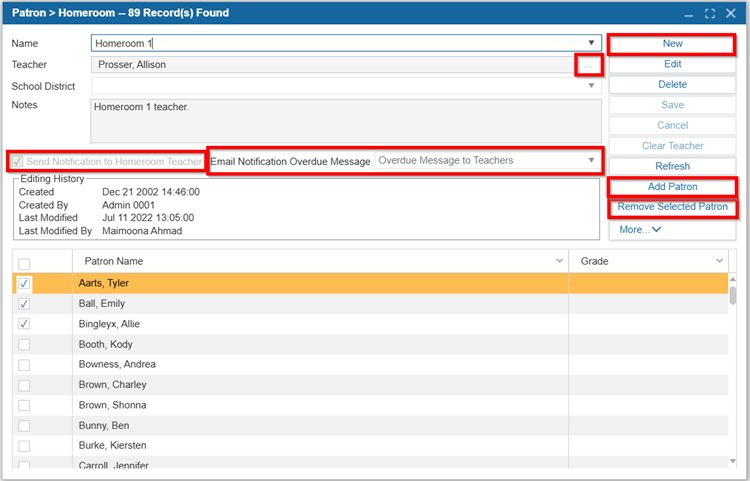Toggle Send Notification to Homeroom Teacher checkbox
The width and height of the screenshot is (750, 481).
17,161
